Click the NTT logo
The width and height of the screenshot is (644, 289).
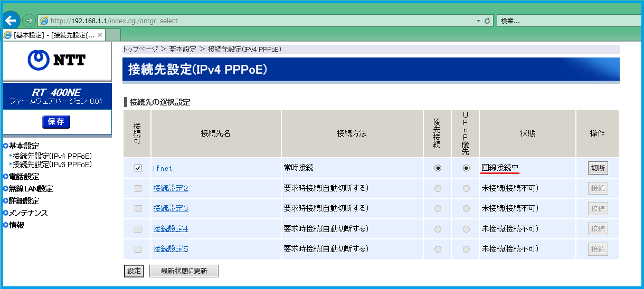click(x=56, y=60)
